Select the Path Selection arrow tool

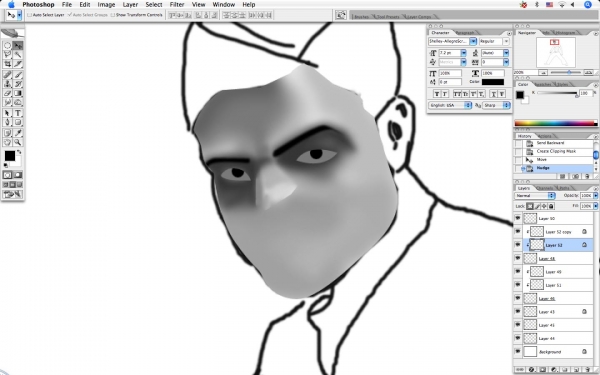(7, 113)
